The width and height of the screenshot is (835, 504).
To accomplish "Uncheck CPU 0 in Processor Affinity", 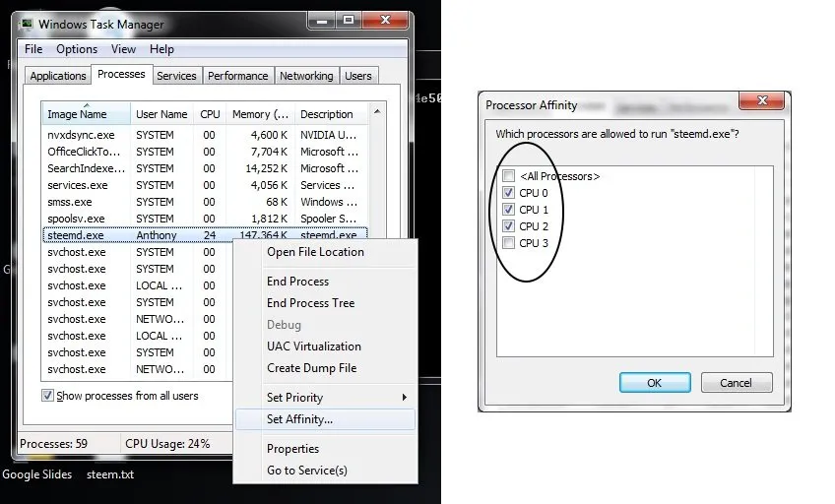I will [508, 193].
